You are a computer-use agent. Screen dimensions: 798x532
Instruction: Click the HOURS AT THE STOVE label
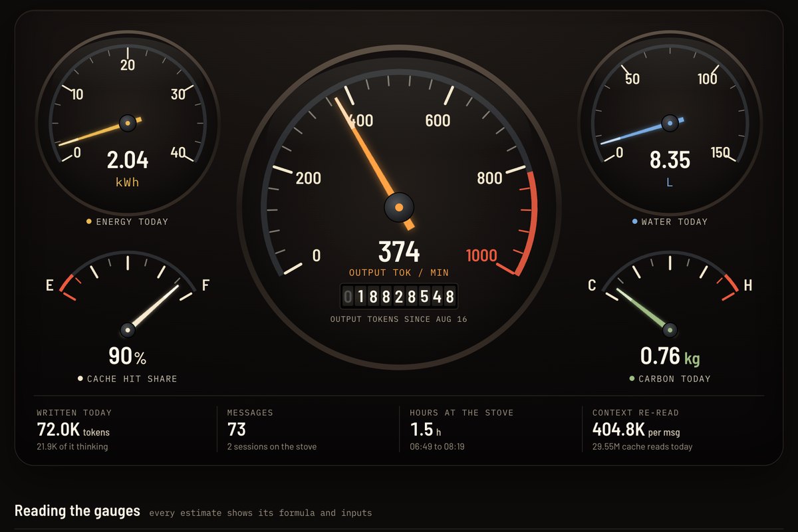pos(462,412)
